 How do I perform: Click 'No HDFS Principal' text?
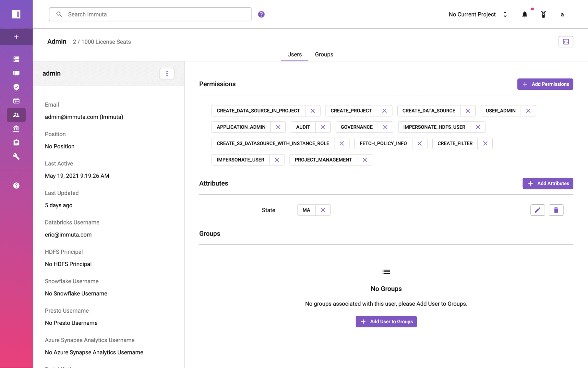coord(68,264)
